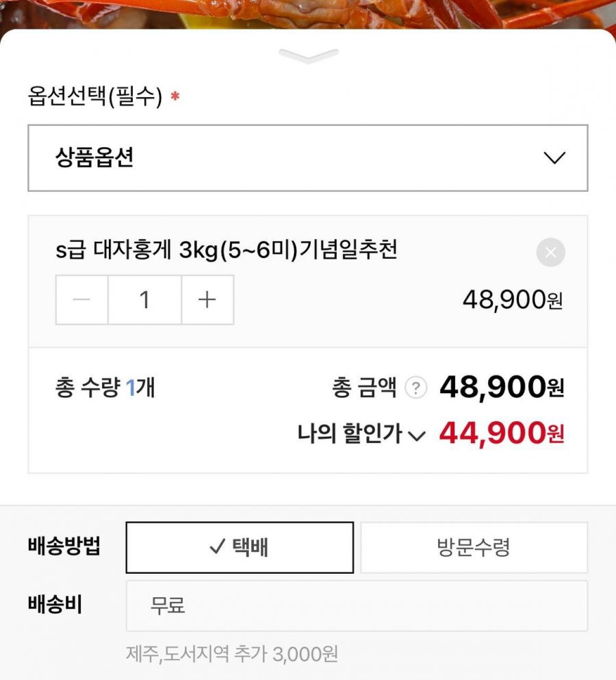Tap the crab product image at top
The width and height of the screenshot is (616, 680).
(308, 14)
